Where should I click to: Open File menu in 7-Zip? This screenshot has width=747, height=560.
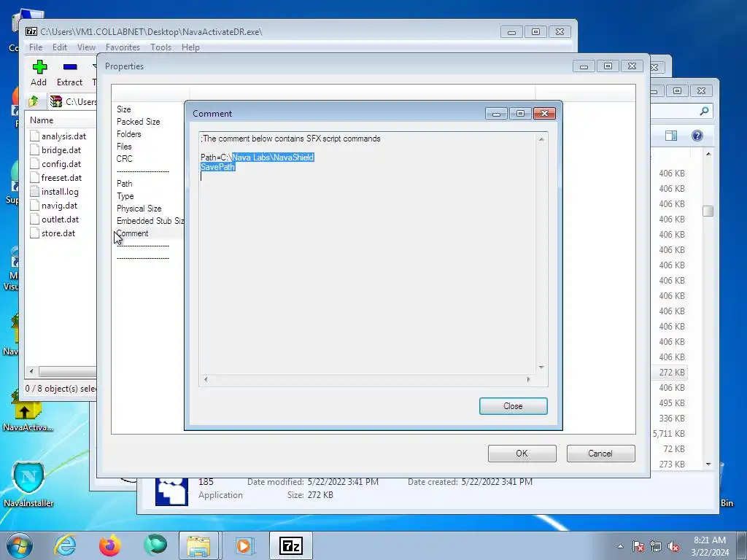click(x=36, y=47)
